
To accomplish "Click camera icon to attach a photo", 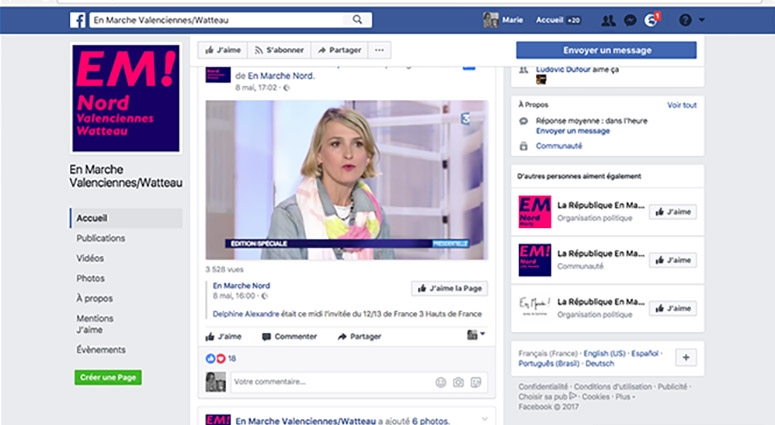I will click(x=458, y=382).
